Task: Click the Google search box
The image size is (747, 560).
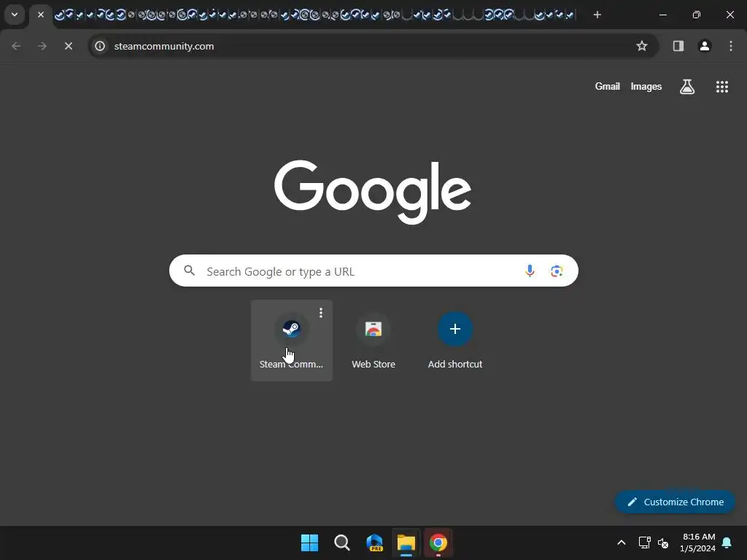Action: pos(373,271)
